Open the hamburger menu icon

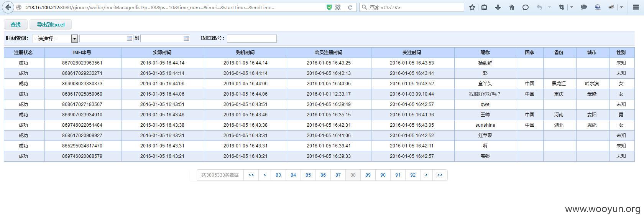click(636, 7)
